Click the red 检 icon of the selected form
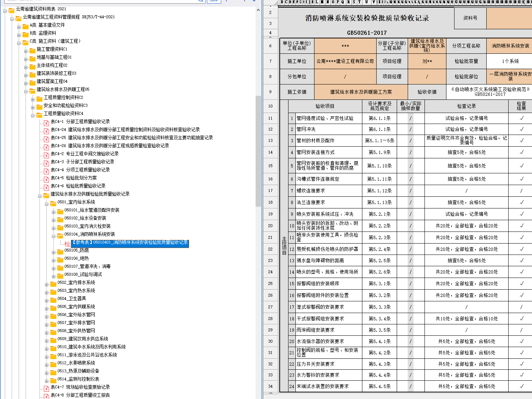Screen dimensions: 532x399 point(67,244)
